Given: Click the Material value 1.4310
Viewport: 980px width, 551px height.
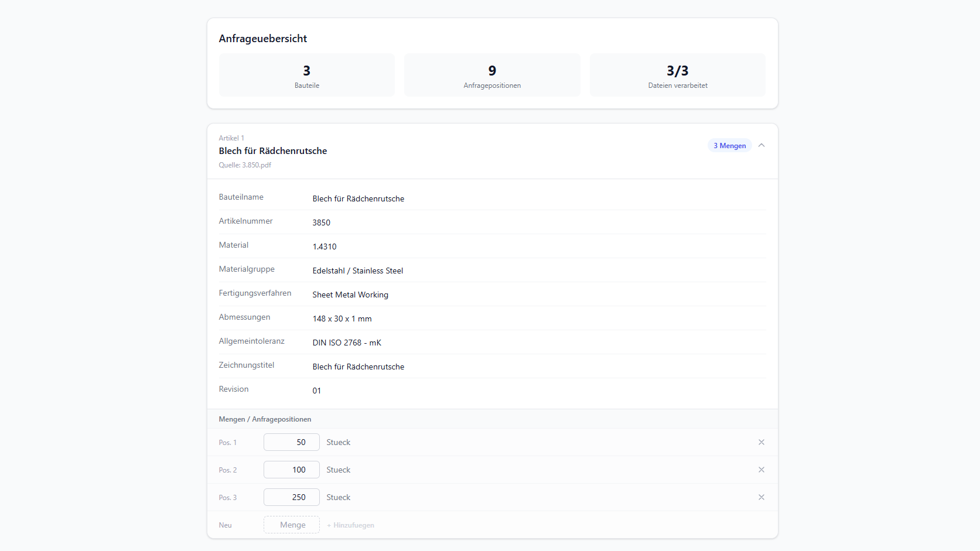Looking at the screenshot, I should 325,247.
